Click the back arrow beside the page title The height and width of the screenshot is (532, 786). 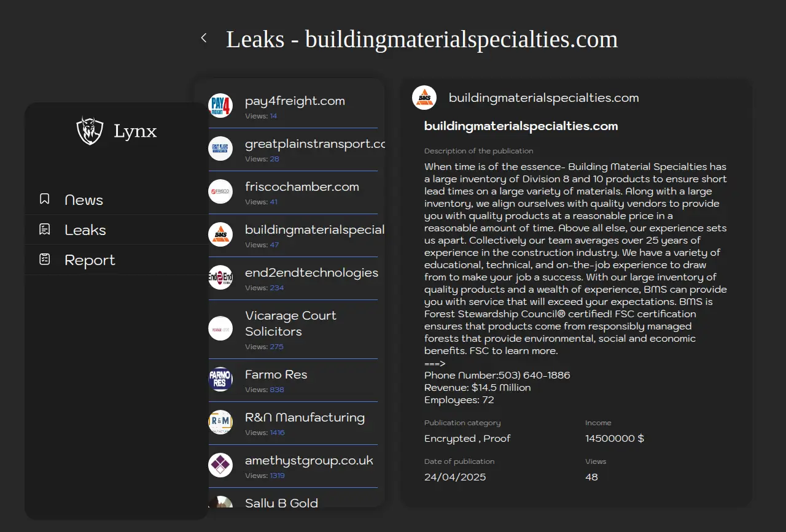click(x=204, y=38)
